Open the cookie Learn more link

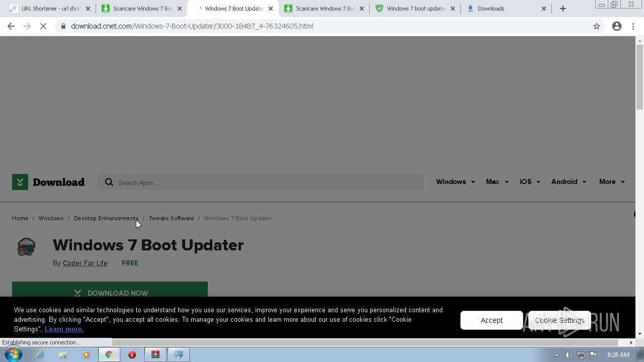(64, 329)
